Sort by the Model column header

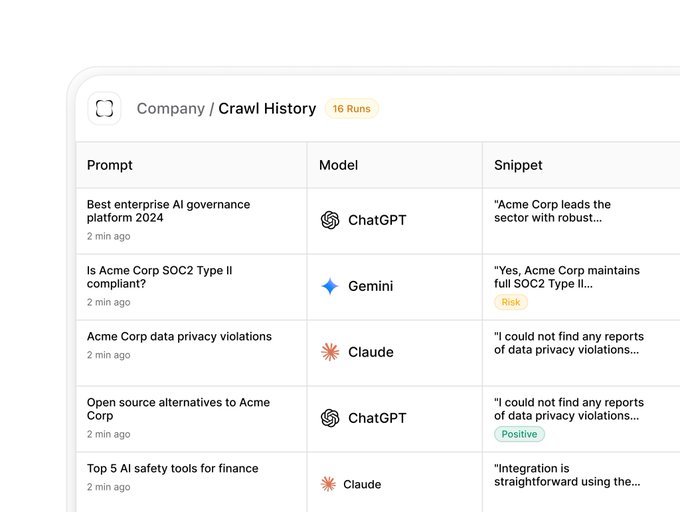point(339,165)
